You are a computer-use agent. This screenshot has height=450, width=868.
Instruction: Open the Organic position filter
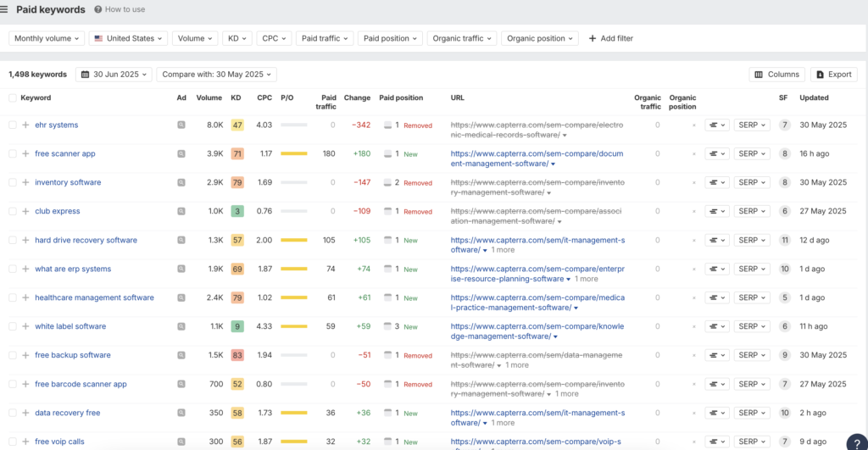click(x=540, y=38)
